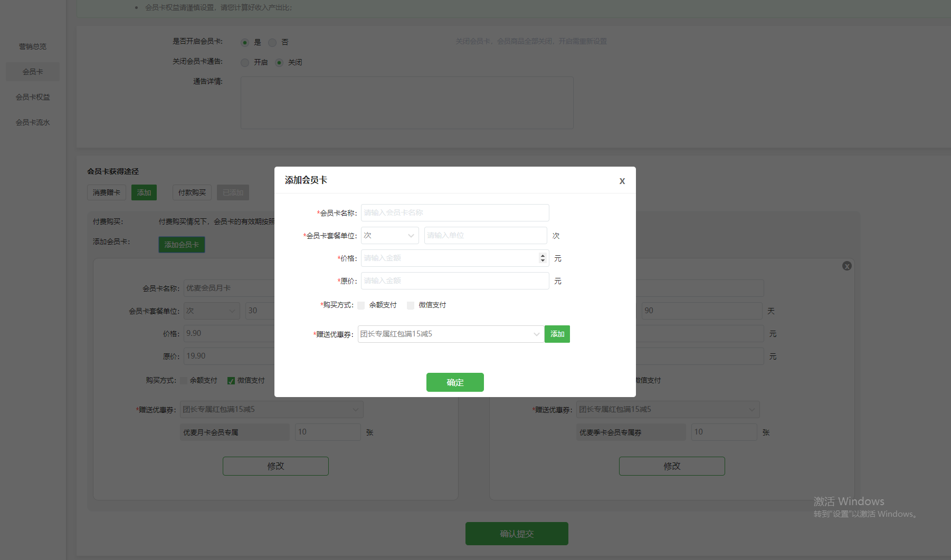Close the 添加会员卡 dialog
Screen dimensions: 951x560
[x=622, y=181]
